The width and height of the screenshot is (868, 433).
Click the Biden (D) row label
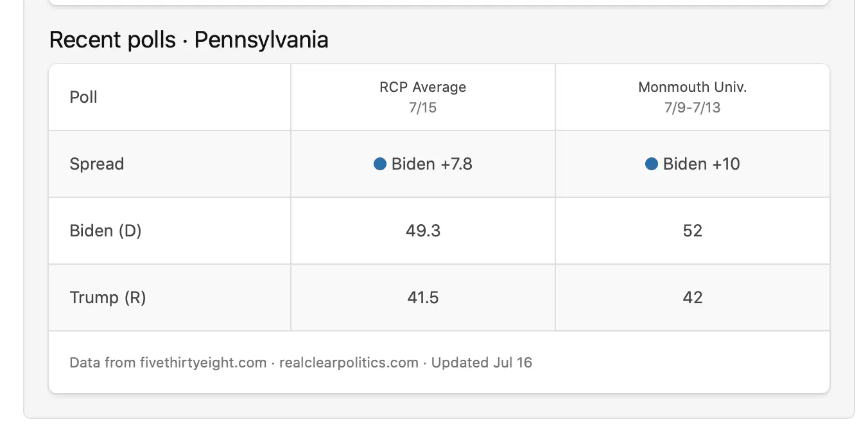105,231
